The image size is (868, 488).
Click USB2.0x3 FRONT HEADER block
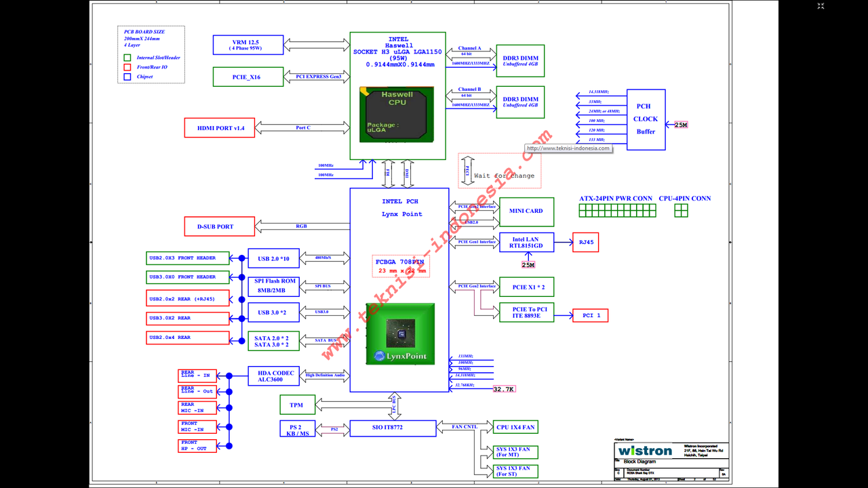pos(188,258)
